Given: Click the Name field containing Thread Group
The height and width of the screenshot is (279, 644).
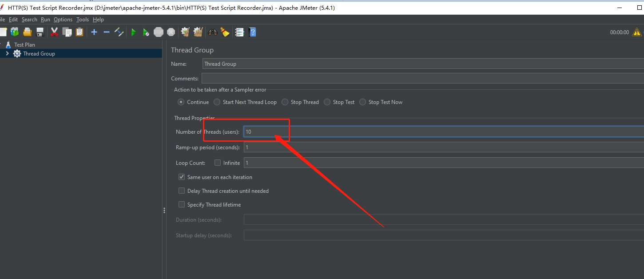Looking at the screenshot, I should [x=423, y=64].
